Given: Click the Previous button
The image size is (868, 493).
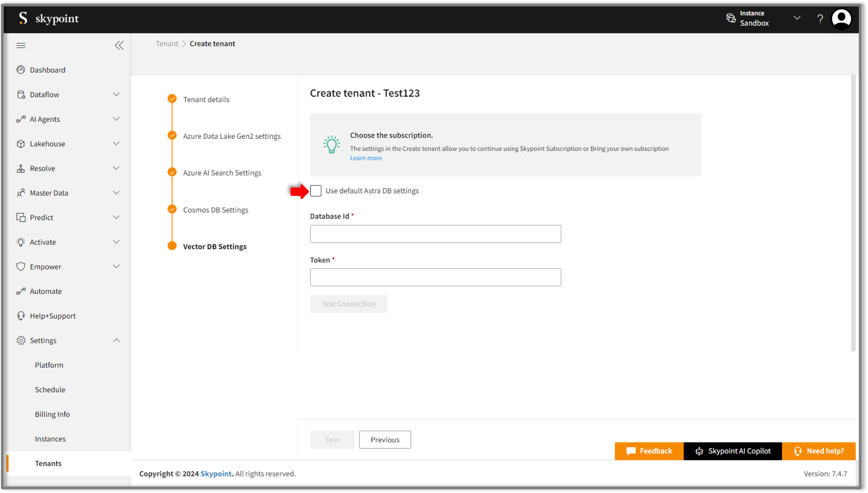Looking at the screenshot, I should point(385,440).
